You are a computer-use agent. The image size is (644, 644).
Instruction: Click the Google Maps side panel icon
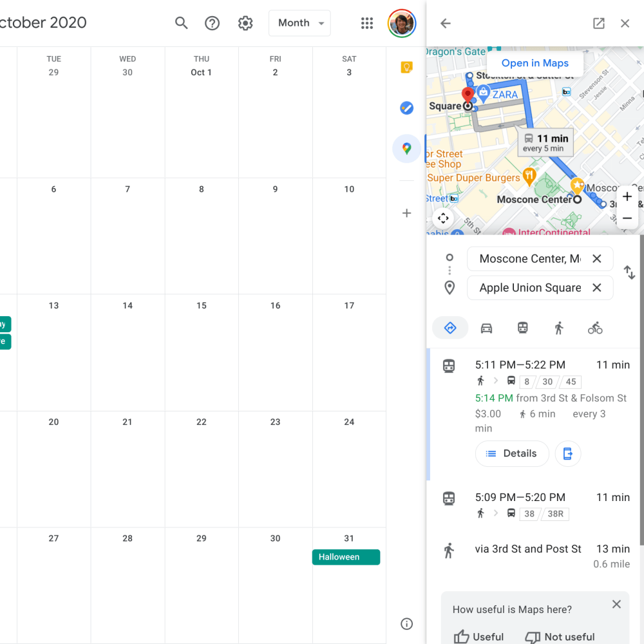click(406, 149)
